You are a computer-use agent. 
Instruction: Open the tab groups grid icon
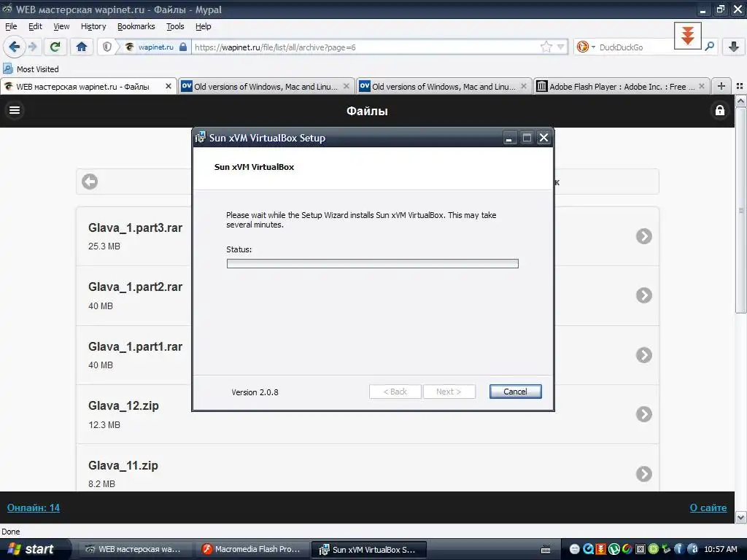[740, 86]
